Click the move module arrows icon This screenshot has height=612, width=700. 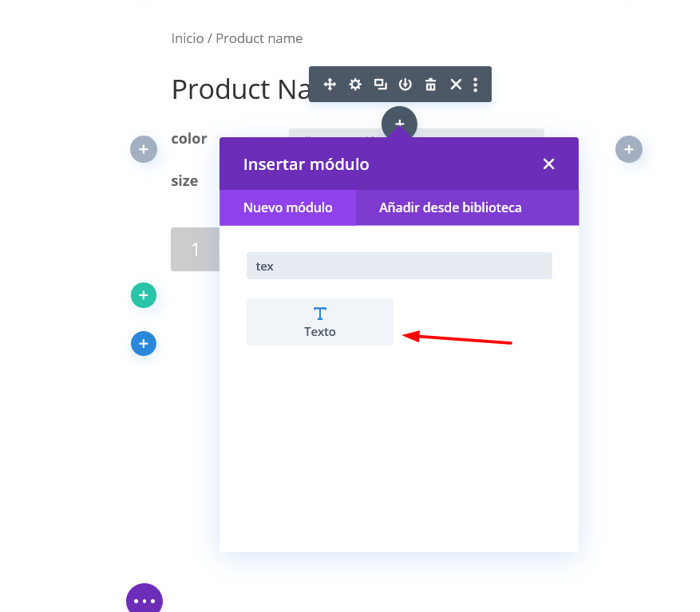coord(330,84)
